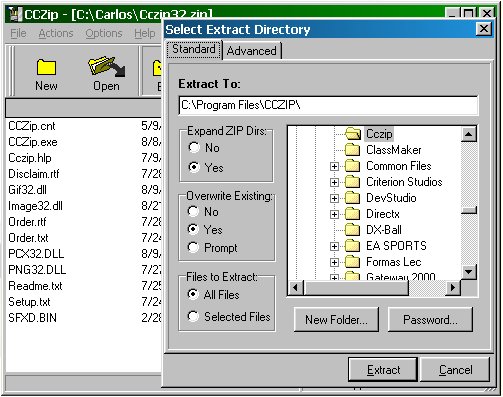Select Gif32.dll in the file list

click(x=27, y=190)
